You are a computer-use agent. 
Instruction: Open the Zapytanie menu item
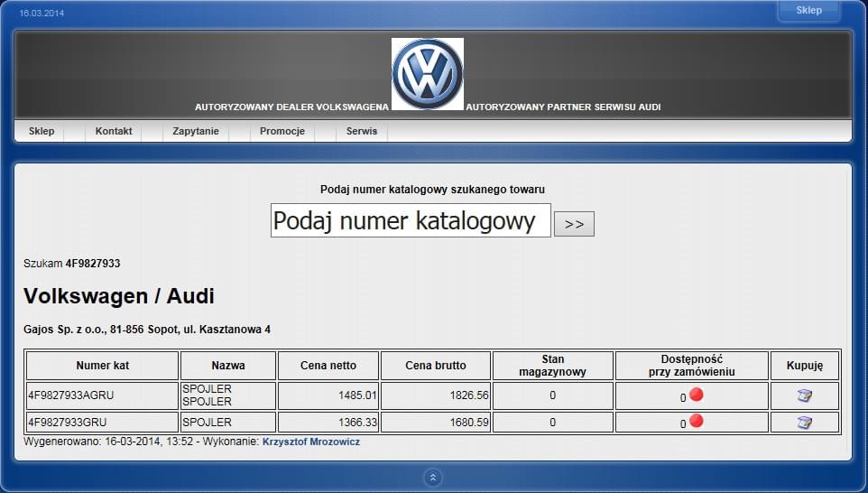(196, 131)
